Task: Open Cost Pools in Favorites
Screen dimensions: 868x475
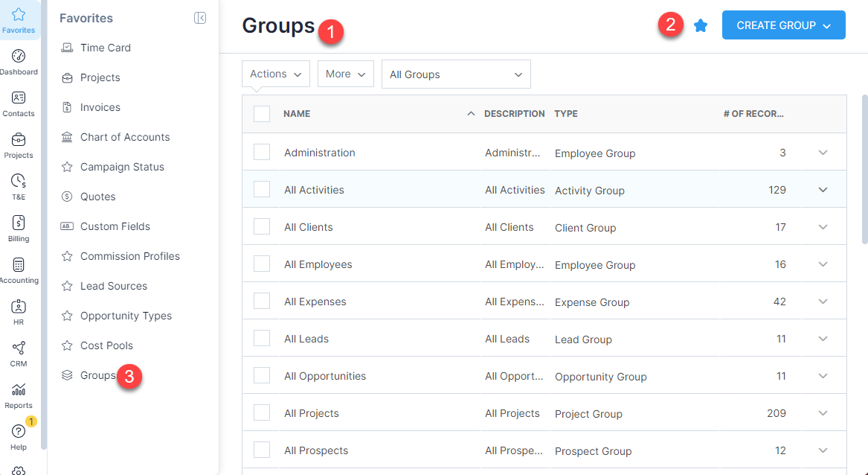Action: click(x=106, y=345)
